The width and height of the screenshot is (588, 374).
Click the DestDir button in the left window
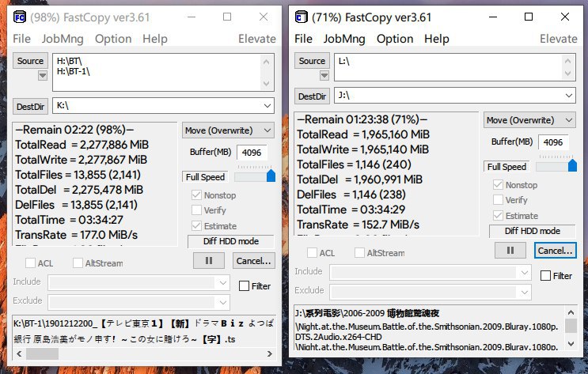pyautogui.click(x=30, y=106)
